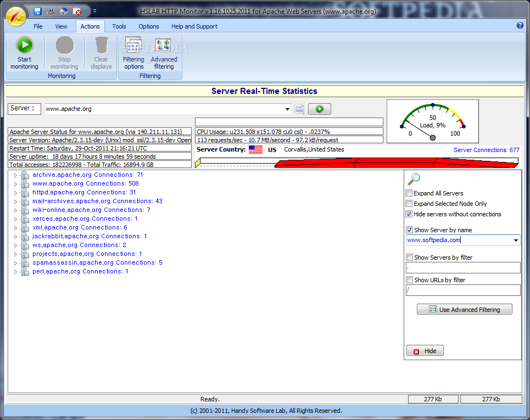This screenshot has height=420, width=530.
Task: Click server icon next to www.apache.org tree node
Action: pos(25,184)
